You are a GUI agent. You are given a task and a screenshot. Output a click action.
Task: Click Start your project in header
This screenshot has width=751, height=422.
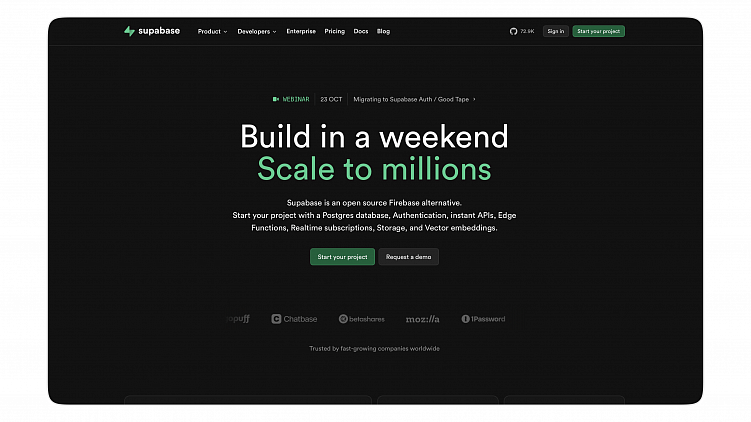pyautogui.click(x=598, y=31)
